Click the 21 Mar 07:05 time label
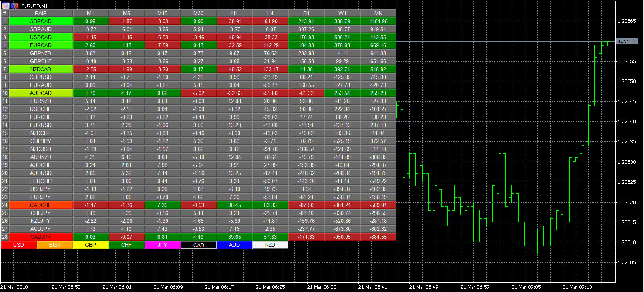 pos(526,287)
